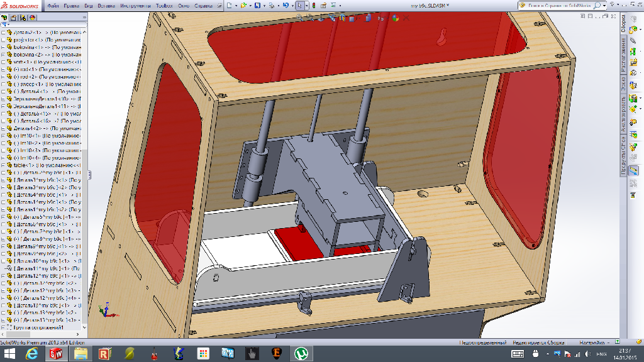644x362 pixels.
Task: Click the Undo icon
Action: (x=286, y=5)
